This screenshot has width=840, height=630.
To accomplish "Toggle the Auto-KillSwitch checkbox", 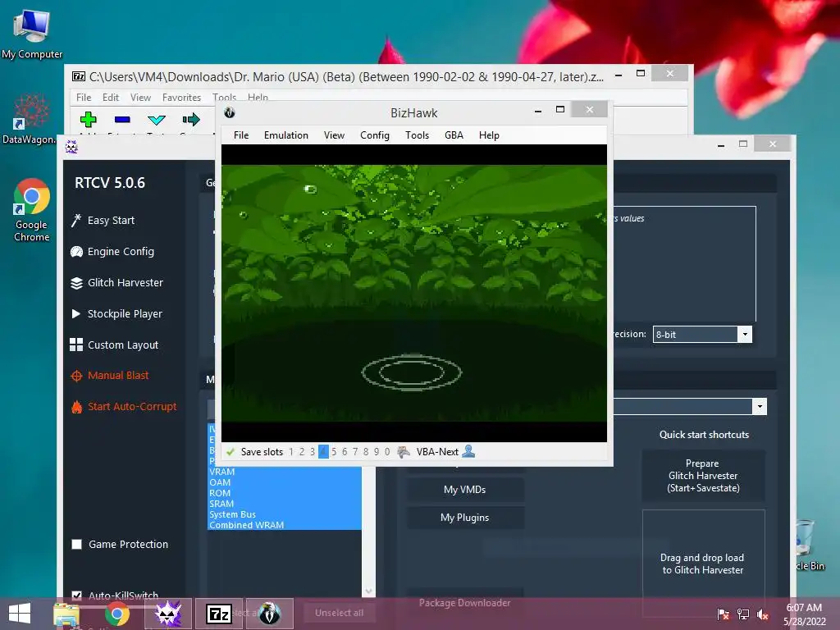I will point(76,596).
